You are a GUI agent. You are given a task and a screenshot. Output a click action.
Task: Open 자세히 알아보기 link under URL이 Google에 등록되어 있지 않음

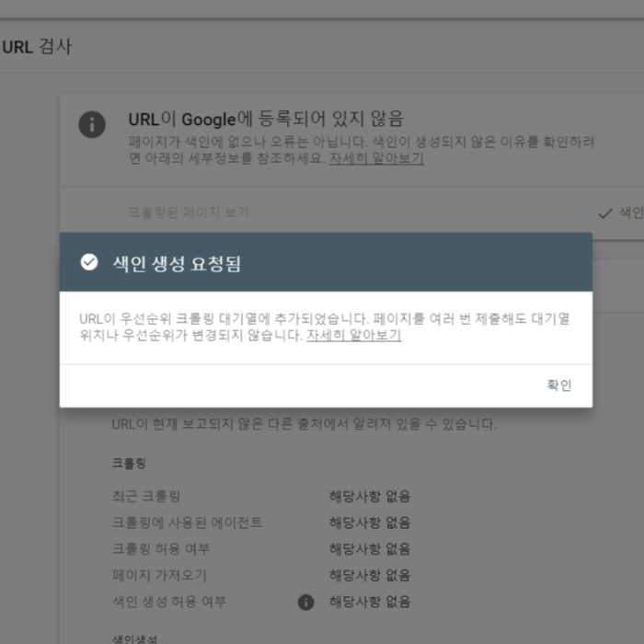(376, 158)
